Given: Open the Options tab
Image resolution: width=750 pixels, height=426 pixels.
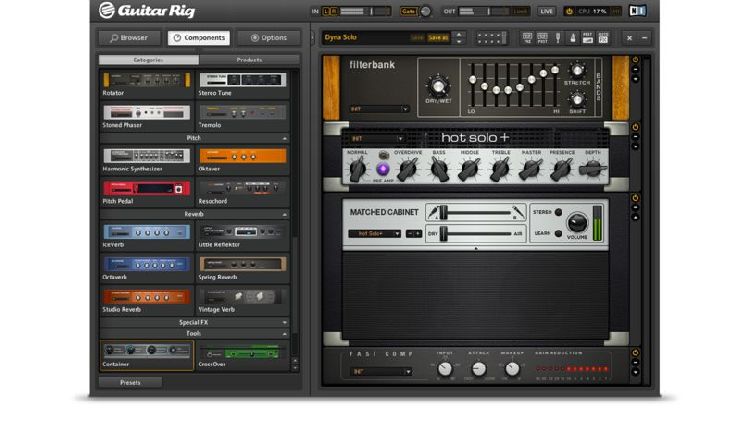Looking at the screenshot, I should [x=269, y=38].
